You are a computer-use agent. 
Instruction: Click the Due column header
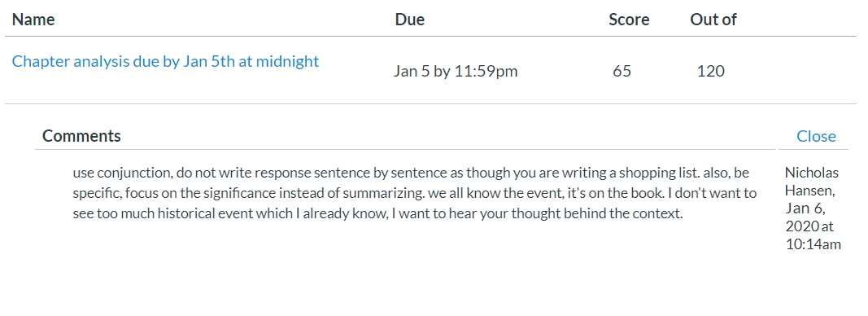(410, 20)
